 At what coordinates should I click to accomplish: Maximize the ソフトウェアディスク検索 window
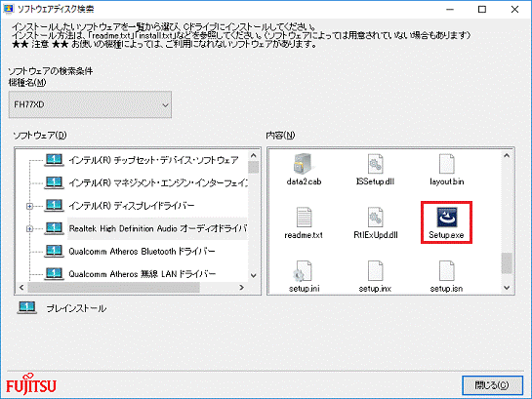click(482, 9)
